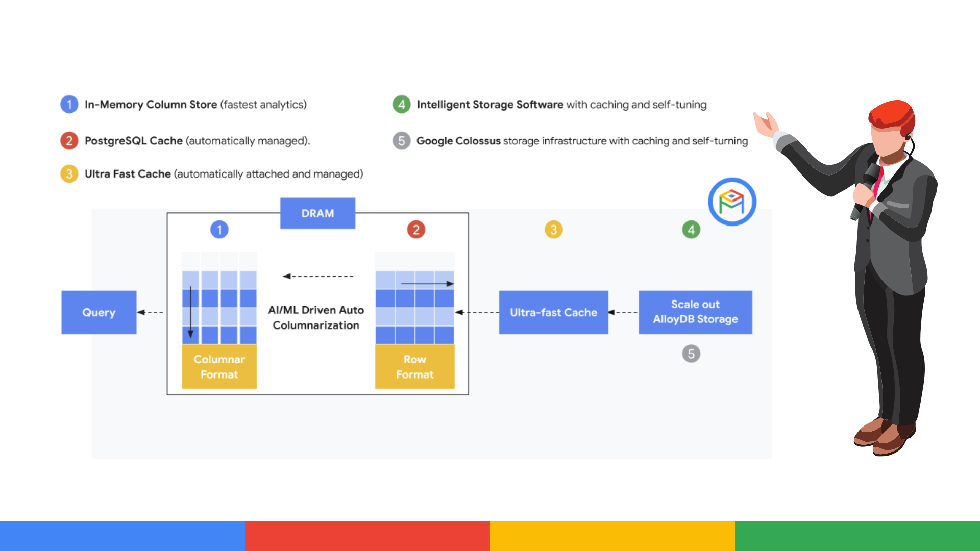
Task: Click the text 'AI/ML Driven Auto Columnarization'
Action: tap(316, 317)
